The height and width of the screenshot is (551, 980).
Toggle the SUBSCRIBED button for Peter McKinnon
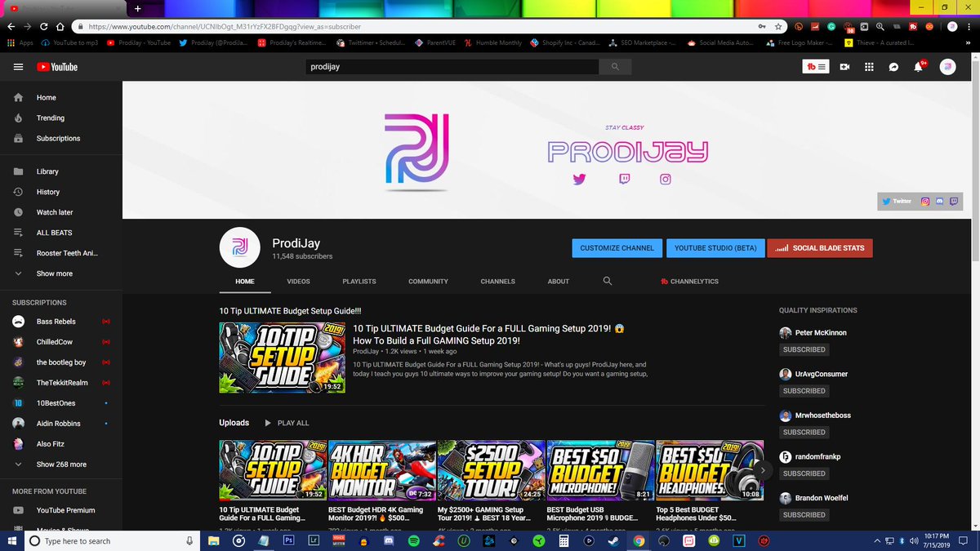click(804, 349)
